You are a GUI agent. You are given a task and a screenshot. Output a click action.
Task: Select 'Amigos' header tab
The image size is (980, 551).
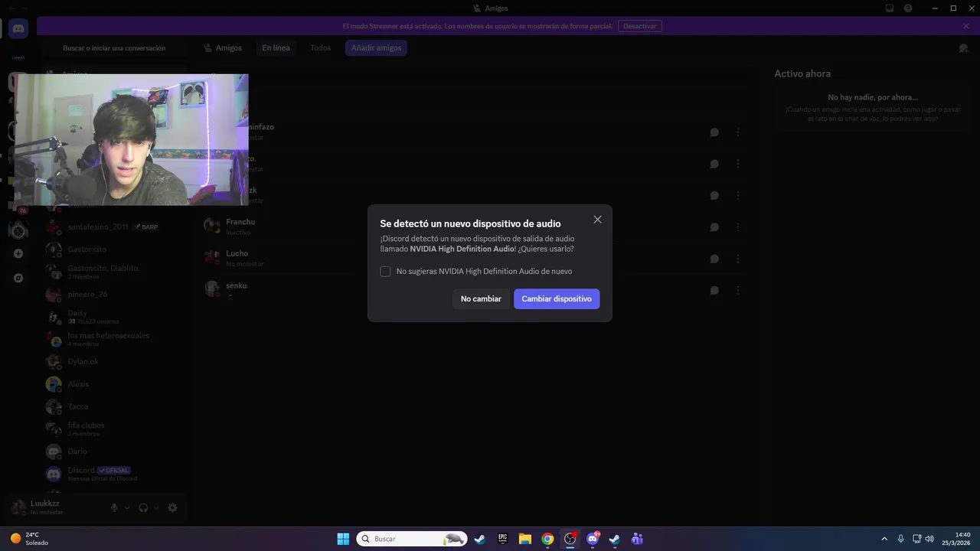coord(222,48)
